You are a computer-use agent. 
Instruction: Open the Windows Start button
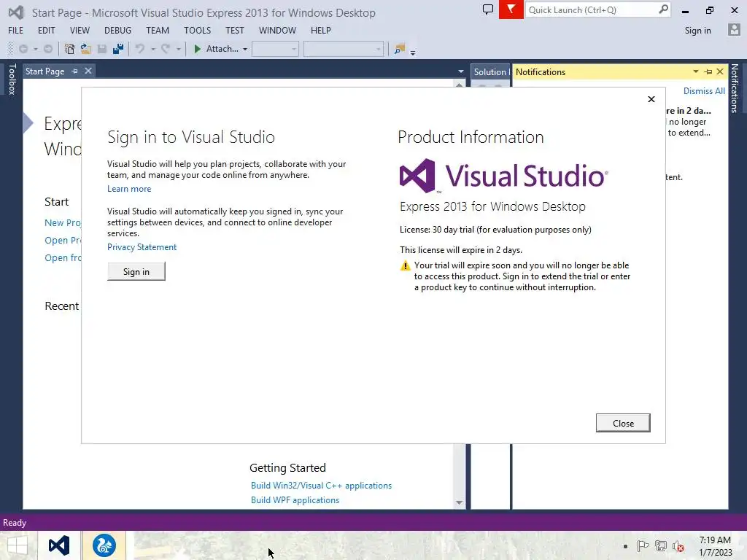pos(18,545)
